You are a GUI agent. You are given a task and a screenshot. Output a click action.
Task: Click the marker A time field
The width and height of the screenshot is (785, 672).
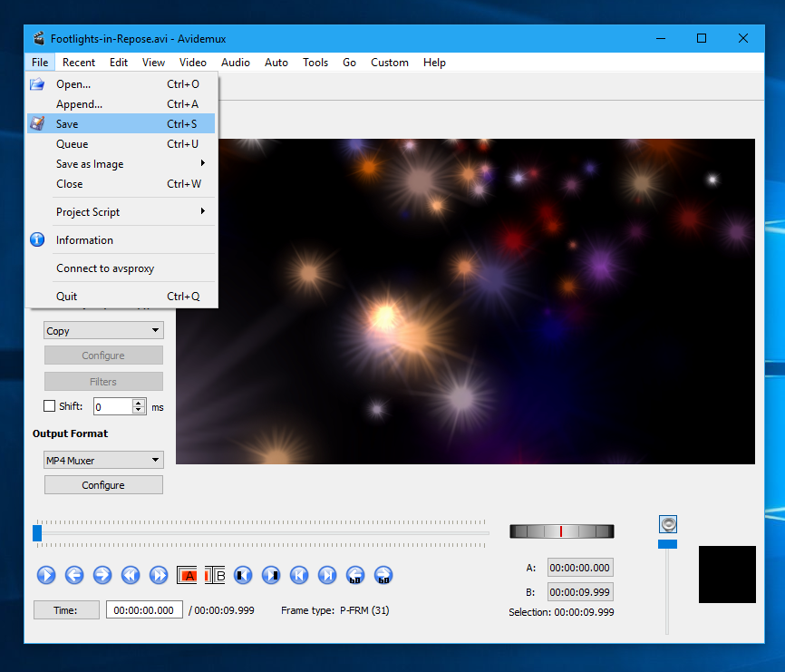(580, 568)
